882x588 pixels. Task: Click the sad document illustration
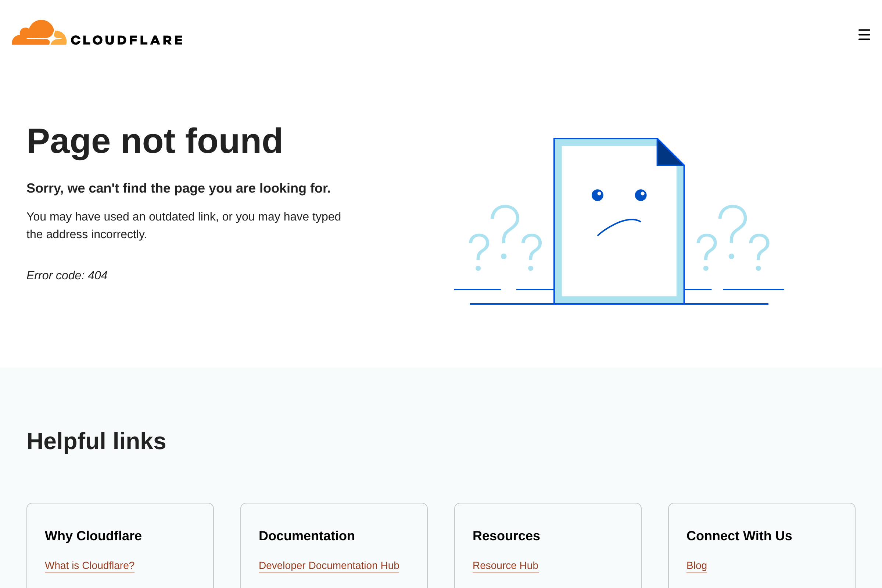pyautogui.click(x=619, y=221)
